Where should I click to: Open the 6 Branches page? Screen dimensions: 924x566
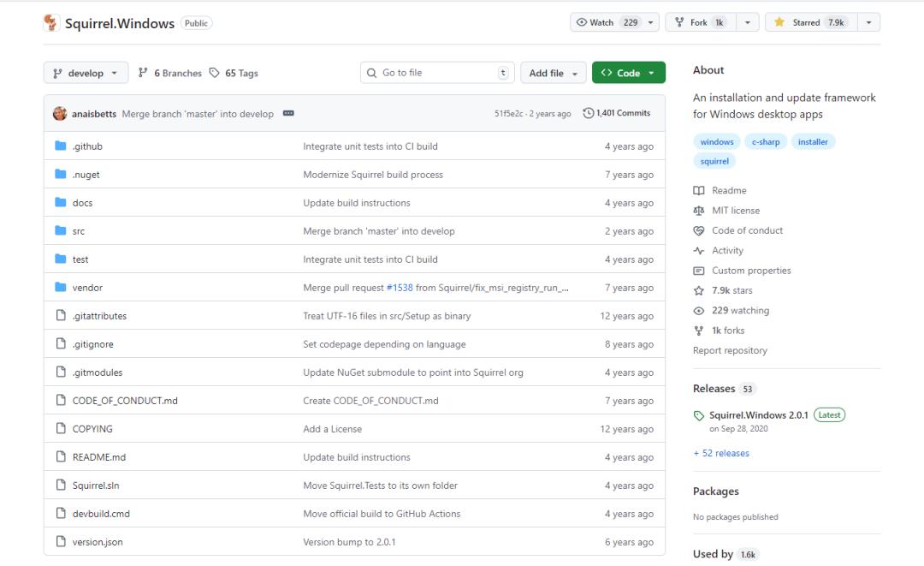(x=170, y=73)
